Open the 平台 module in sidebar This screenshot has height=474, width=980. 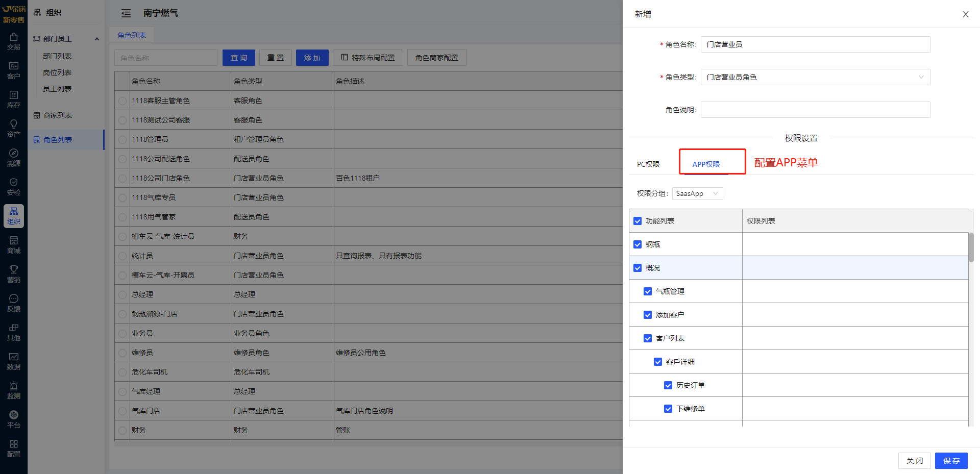pyautogui.click(x=14, y=420)
